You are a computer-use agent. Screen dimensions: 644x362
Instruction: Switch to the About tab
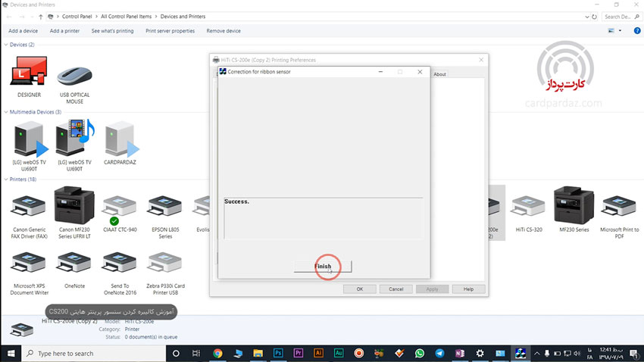click(x=439, y=74)
